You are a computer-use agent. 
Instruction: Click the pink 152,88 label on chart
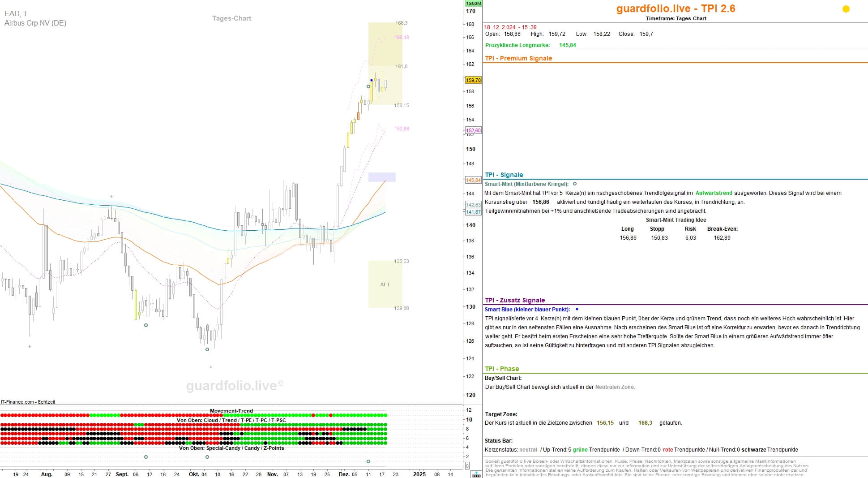(402, 129)
